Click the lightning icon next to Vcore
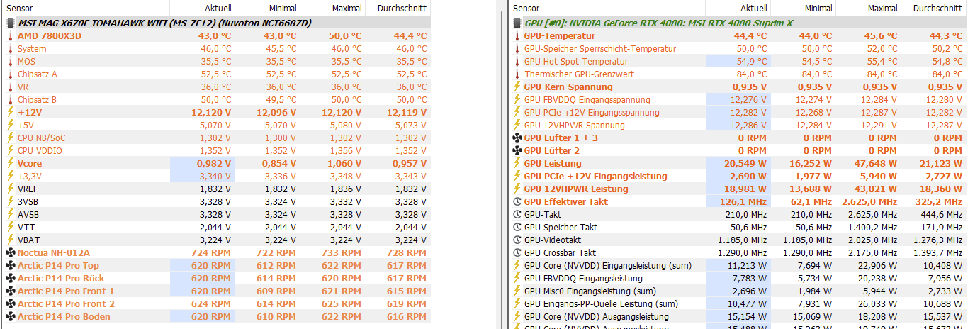Screen dimensions: 980x329 pyautogui.click(x=10, y=163)
